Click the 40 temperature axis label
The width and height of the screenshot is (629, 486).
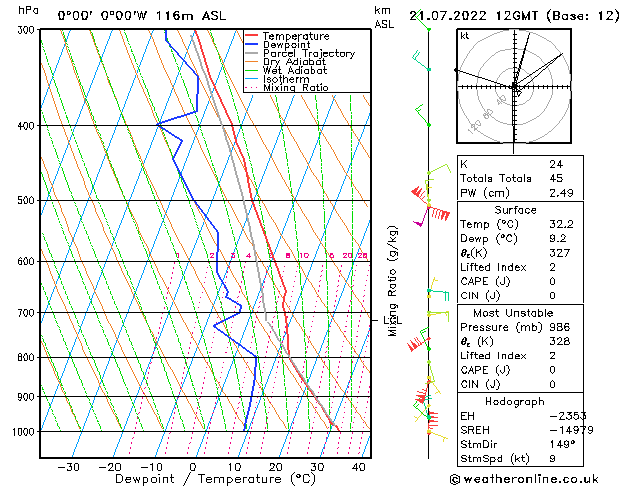[x=358, y=468]
